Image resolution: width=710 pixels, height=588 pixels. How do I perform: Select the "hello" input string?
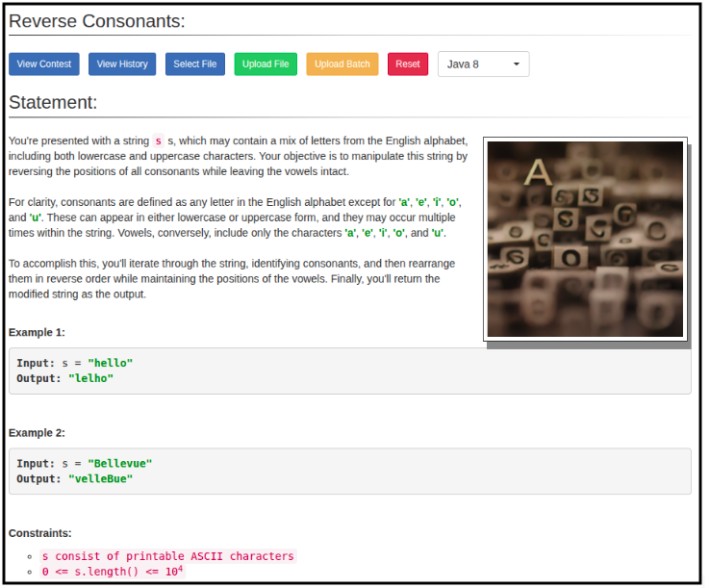[110, 363]
